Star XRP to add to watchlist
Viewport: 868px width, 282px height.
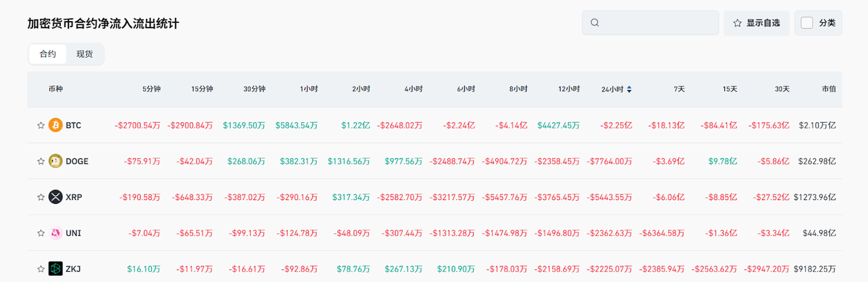coord(41,197)
